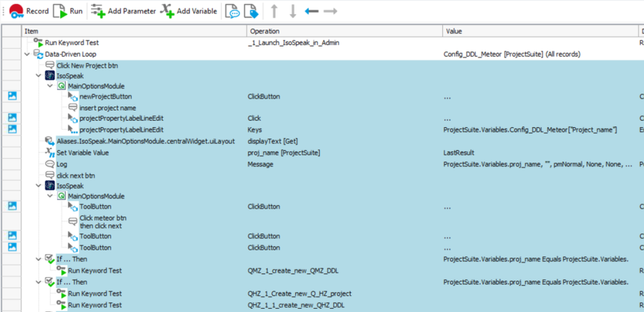Unindent operation using blue left arrow

(312, 12)
